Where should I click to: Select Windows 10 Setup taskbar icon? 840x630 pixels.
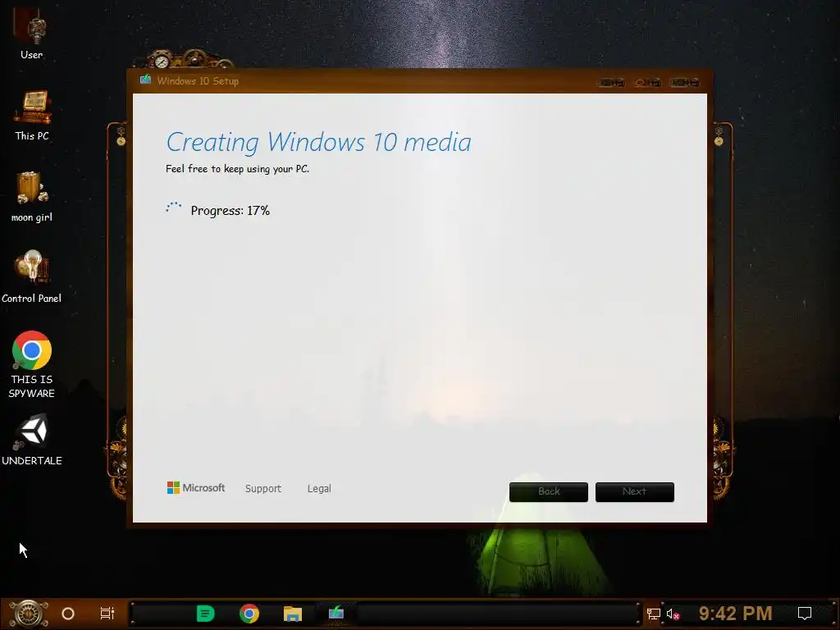(336, 612)
